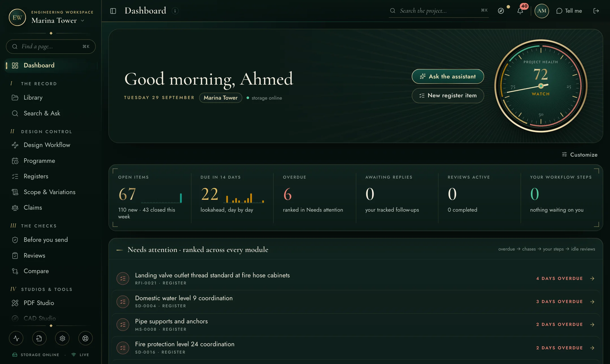Open arrow for Pipe supports and anchors
The width and height of the screenshot is (610, 364).
(x=592, y=325)
